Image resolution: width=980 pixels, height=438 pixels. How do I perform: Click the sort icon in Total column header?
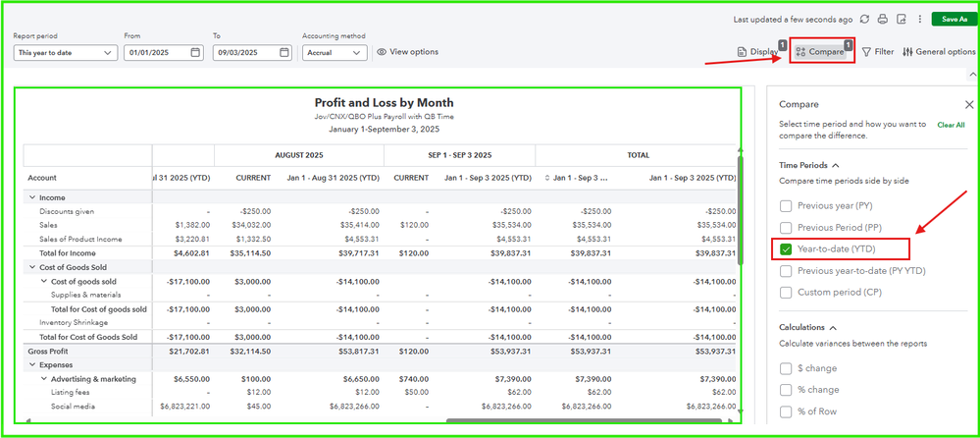(x=548, y=179)
